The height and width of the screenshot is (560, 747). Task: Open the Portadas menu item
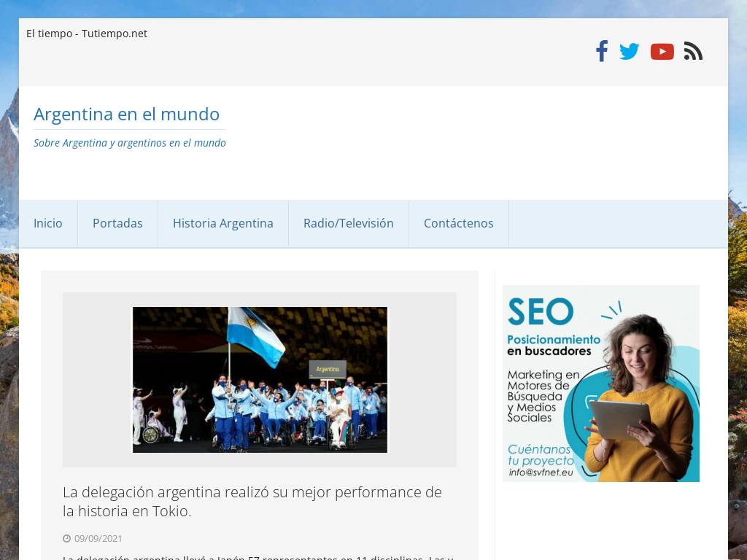pos(117,223)
